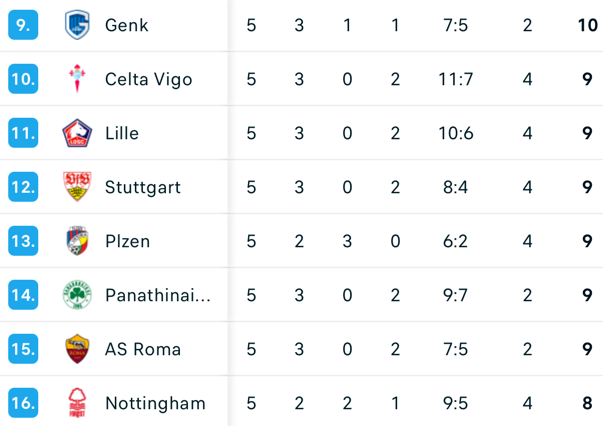Click Celta Vigo's 11:7 goals score
Viewport: 603px width, 426px height.
pos(455,79)
